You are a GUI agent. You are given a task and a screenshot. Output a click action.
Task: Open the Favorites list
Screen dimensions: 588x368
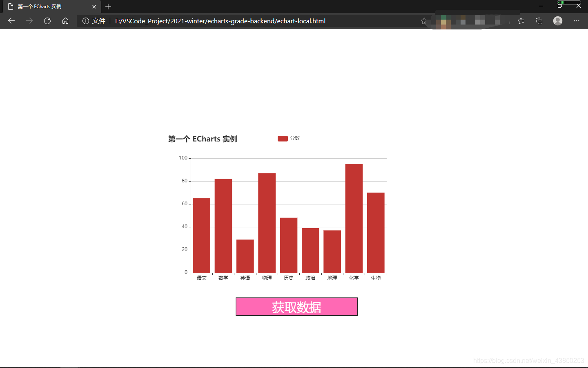point(521,21)
